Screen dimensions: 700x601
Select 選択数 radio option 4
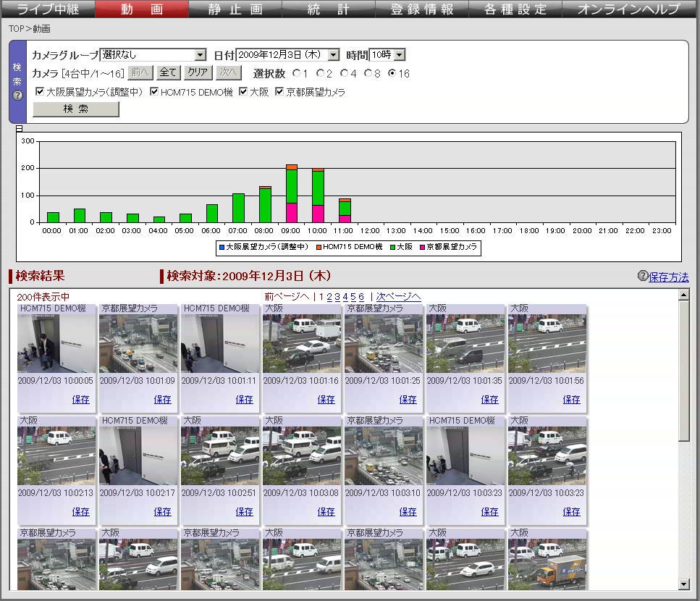point(344,73)
